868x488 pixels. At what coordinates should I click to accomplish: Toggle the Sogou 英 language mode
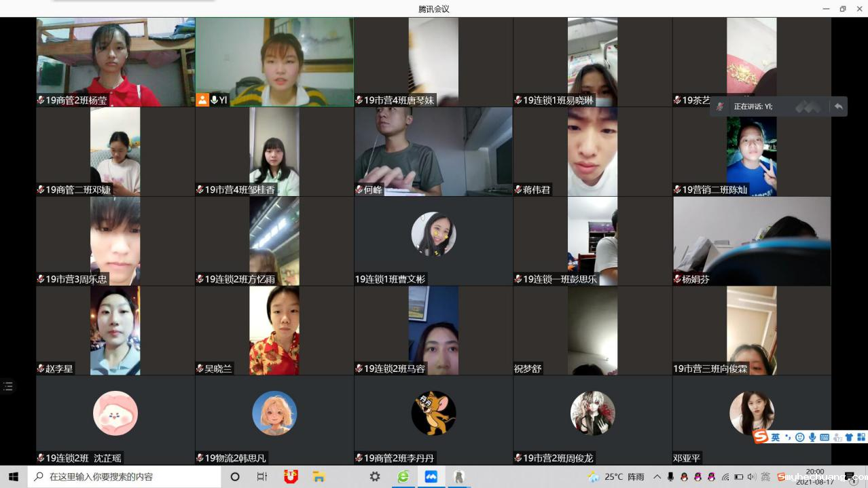coord(776,437)
